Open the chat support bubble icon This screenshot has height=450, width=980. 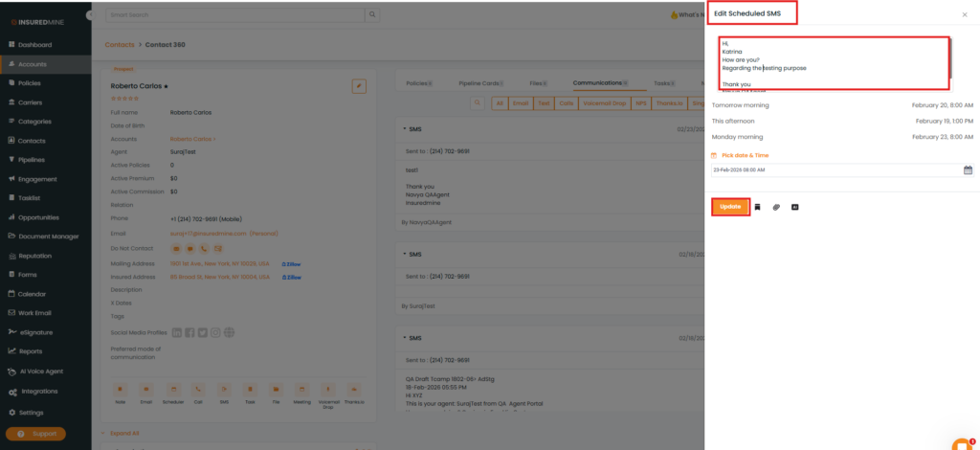[962, 443]
